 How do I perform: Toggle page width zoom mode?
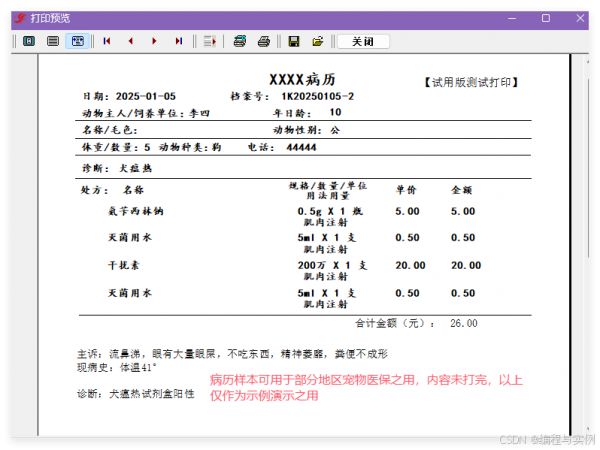click(x=76, y=41)
